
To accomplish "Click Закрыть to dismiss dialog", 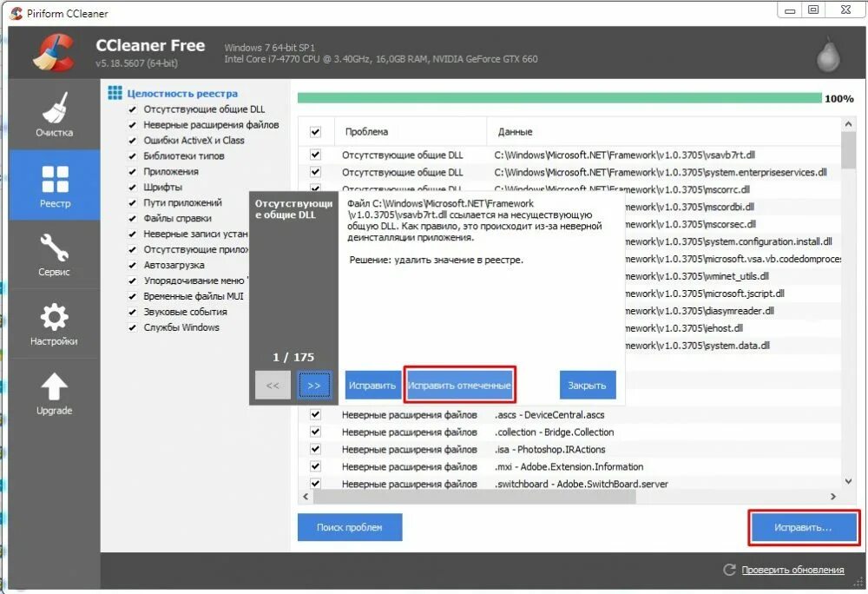I will coord(588,386).
